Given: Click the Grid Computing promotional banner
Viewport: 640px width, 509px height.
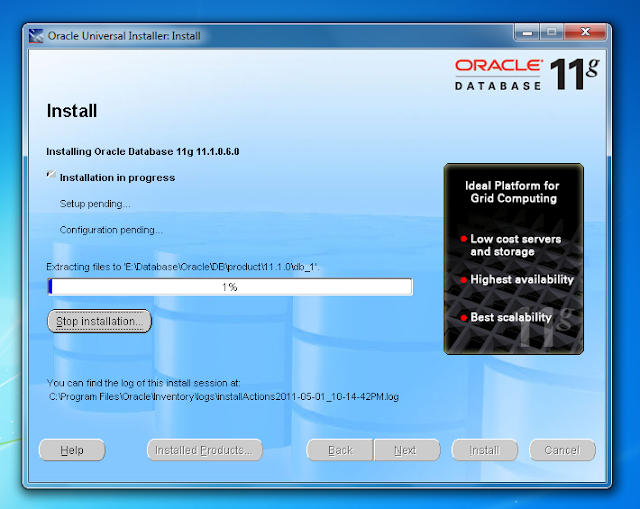Looking at the screenshot, I should point(513,259).
